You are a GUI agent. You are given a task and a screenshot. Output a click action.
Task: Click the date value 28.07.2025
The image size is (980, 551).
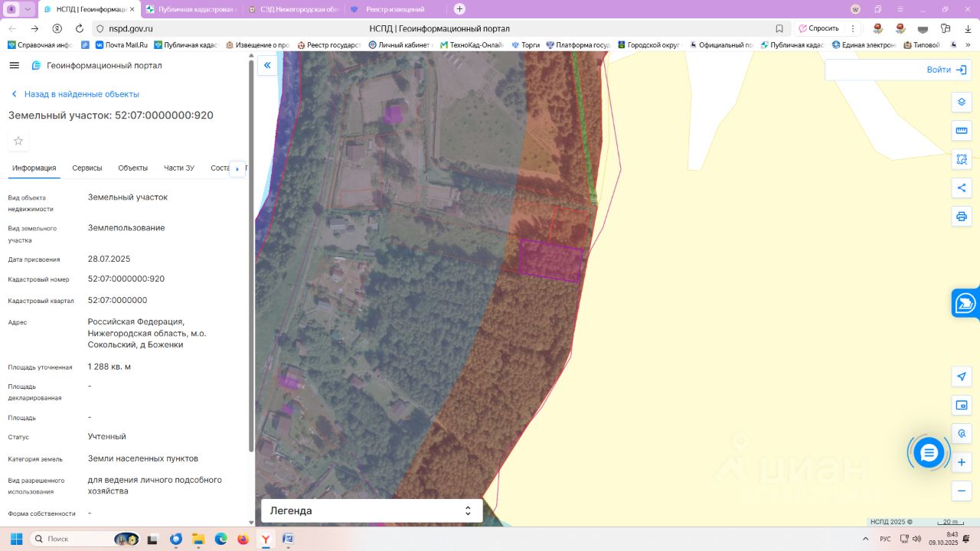[109, 259]
